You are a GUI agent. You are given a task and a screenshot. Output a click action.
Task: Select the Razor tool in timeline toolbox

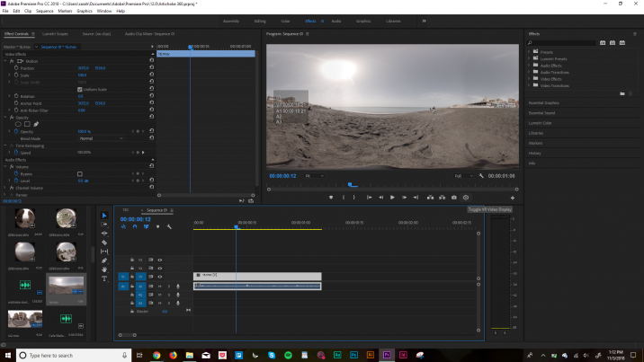(x=104, y=243)
